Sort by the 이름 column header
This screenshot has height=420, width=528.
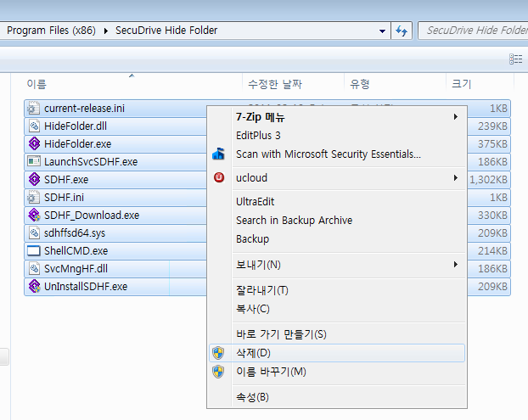pyautogui.click(x=37, y=84)
